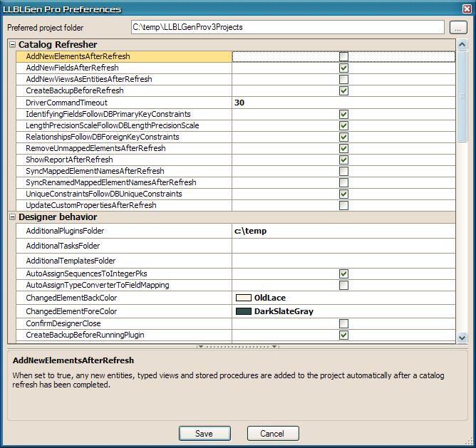Select the AddNewViewsAsEntitiesAfterRefresh label
This screenshot has width=476, height=448.
click(x=89, y=80)
